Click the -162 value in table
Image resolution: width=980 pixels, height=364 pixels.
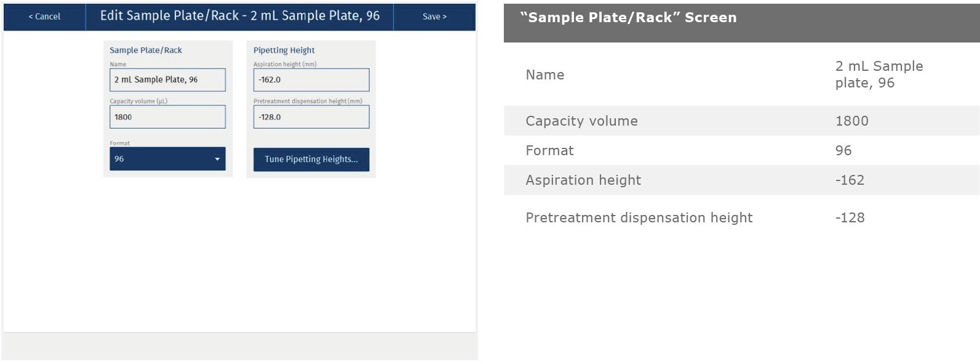coord(850,180)
